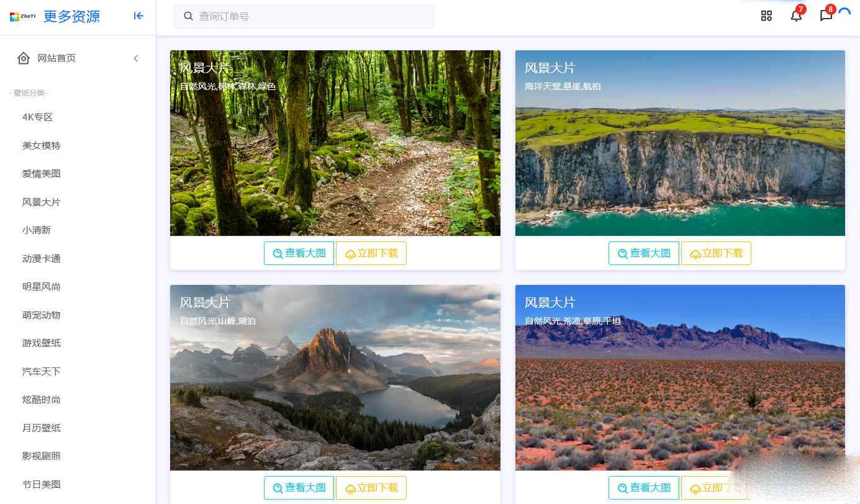The image size is (860, 504).
Task: Open the 动漫卡通 category
Action: coord(42,259)
